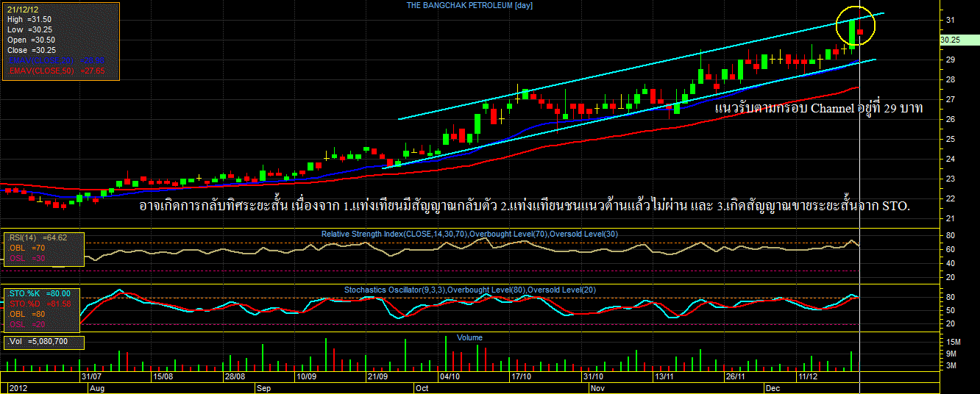Click the 'Volume' panel title
The height and width of the screenshot is (394, 980).
[x=469, y=338]
